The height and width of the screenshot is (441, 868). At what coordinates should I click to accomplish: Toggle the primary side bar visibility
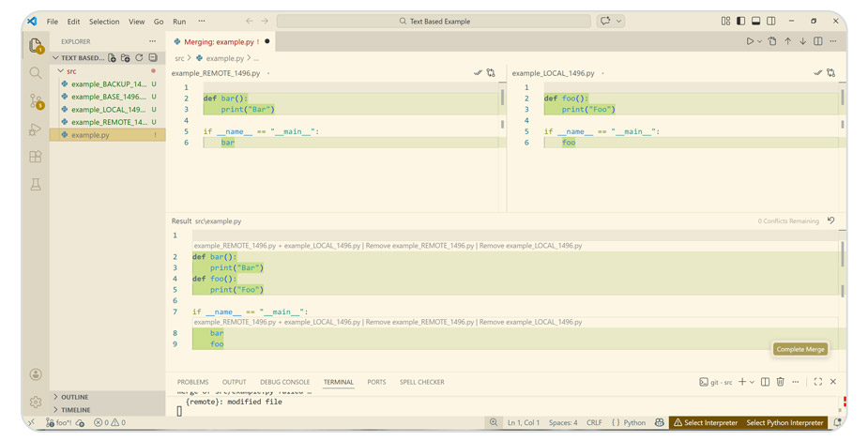740,21
